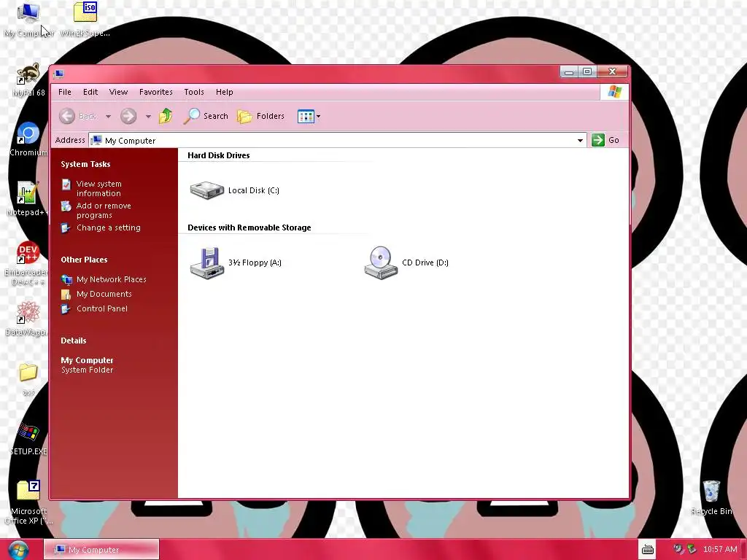Image resolution: width=747 pixels, height=560 pixels.
Task: Click View system information link
Action: pos(98,189)
